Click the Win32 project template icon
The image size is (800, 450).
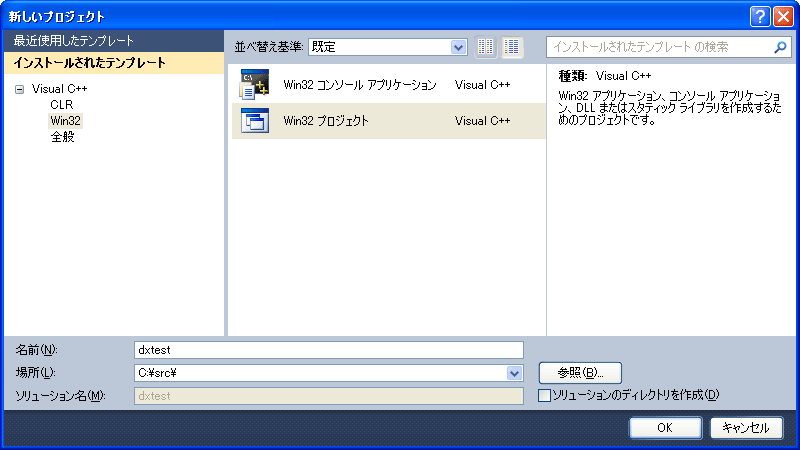click(x=254, y=121)
